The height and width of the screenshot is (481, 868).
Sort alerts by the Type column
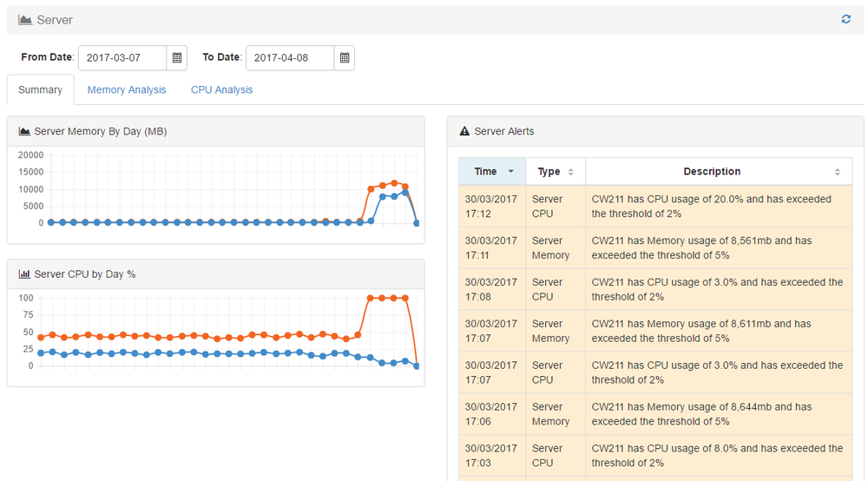click(555, 172)
